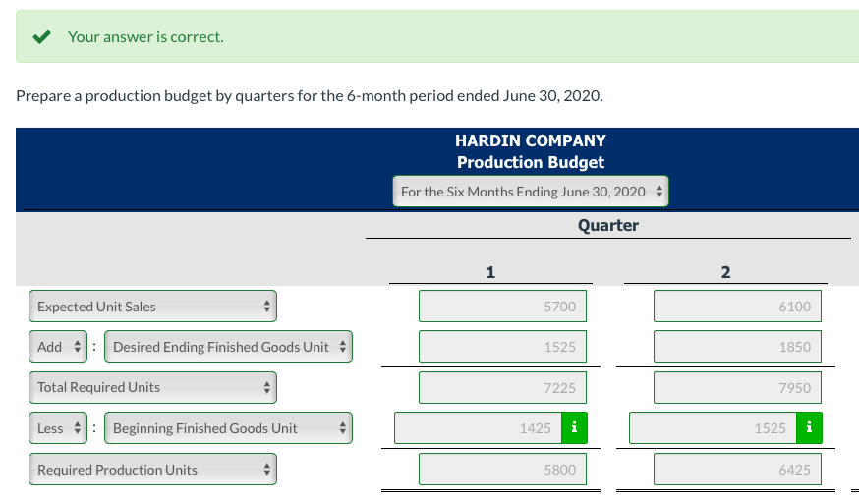Click the field showing 6425
The image size is (859, 504).
pos(737,470)
